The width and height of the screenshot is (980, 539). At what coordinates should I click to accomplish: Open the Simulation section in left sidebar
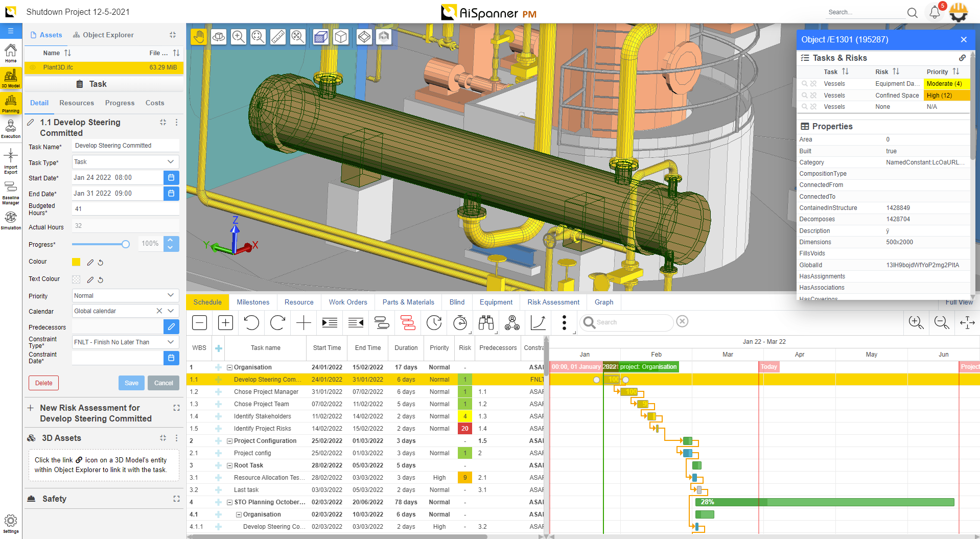(11, 220)
